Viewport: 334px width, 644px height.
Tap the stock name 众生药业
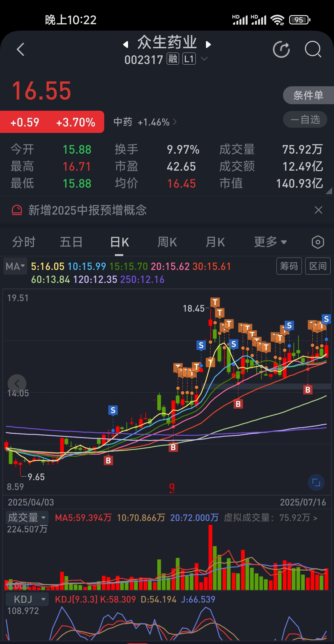coord(167,42)
